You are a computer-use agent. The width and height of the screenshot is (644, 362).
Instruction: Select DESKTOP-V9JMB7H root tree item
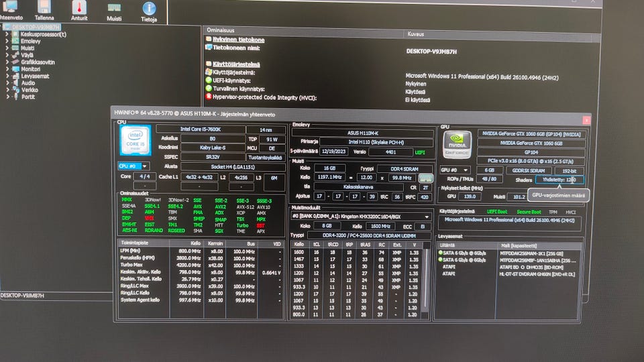(x=36, y=27)
